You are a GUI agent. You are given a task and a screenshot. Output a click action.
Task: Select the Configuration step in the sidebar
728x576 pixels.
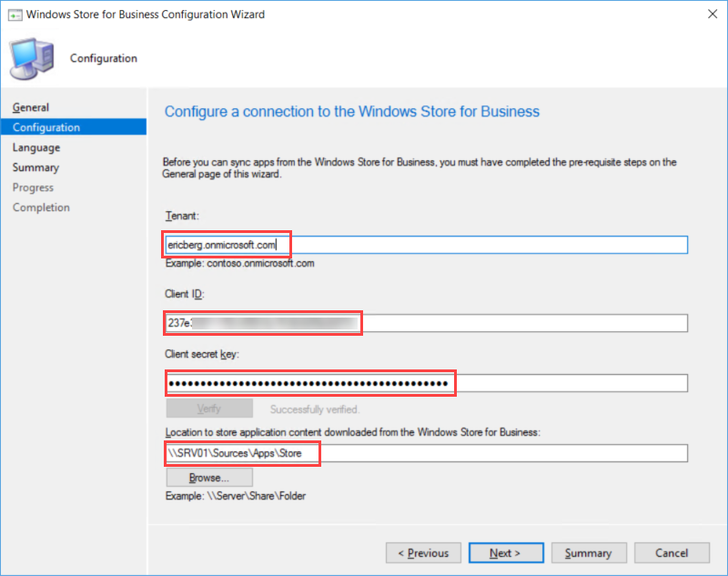(x=46, y=127)
